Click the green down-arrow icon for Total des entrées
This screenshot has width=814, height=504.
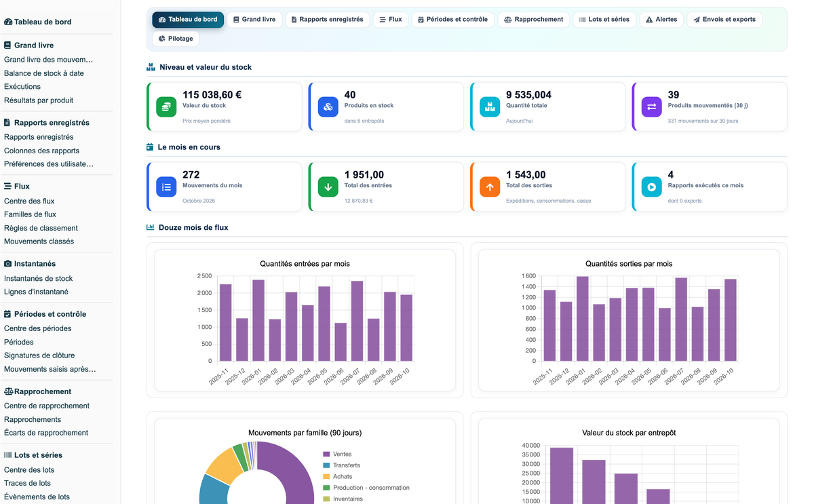point(328,187)
